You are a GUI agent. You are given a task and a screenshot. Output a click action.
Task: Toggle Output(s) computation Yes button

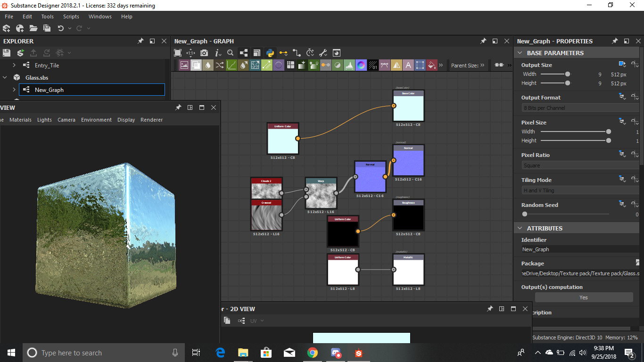coord(584,297)
